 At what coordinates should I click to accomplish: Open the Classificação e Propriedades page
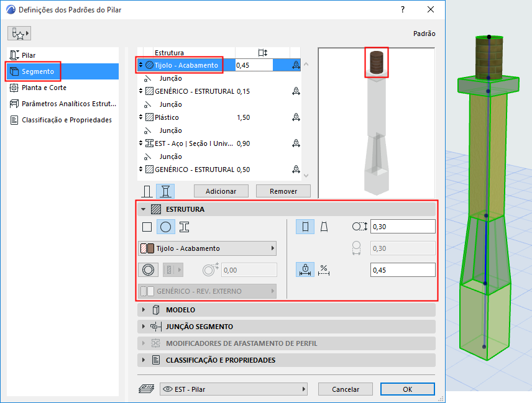pyautogui.click(x=62, y=120)
